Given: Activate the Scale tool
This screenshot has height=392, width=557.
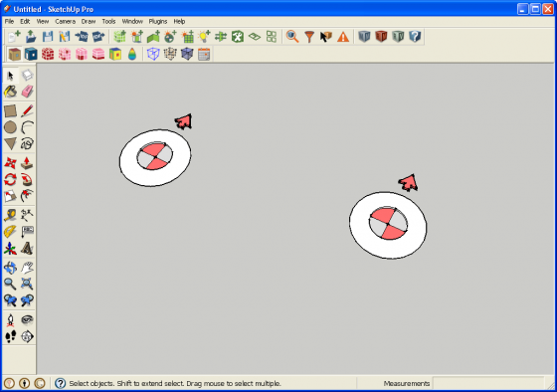Looking at the screenshot, I should point(10,195).
